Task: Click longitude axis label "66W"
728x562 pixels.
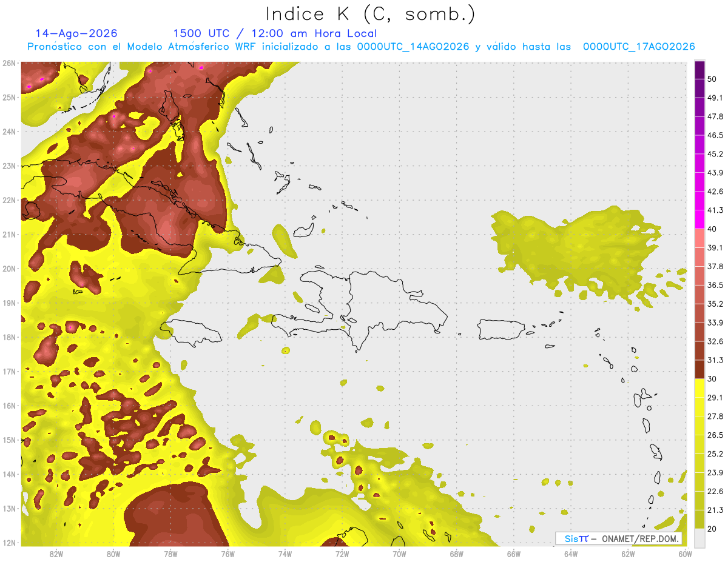Action: tap(513, 554)
